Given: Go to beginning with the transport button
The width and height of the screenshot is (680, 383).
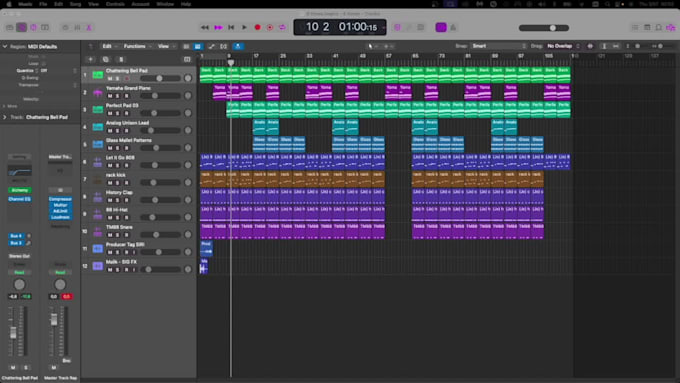Looking at the screenshot, I should (231, 27).
